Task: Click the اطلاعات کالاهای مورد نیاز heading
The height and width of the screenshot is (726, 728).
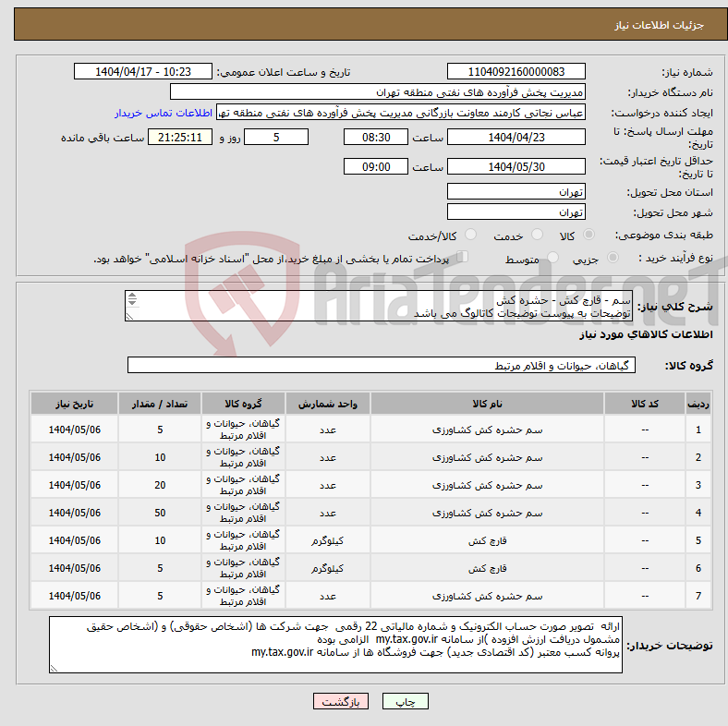Action: click(646, 334)
